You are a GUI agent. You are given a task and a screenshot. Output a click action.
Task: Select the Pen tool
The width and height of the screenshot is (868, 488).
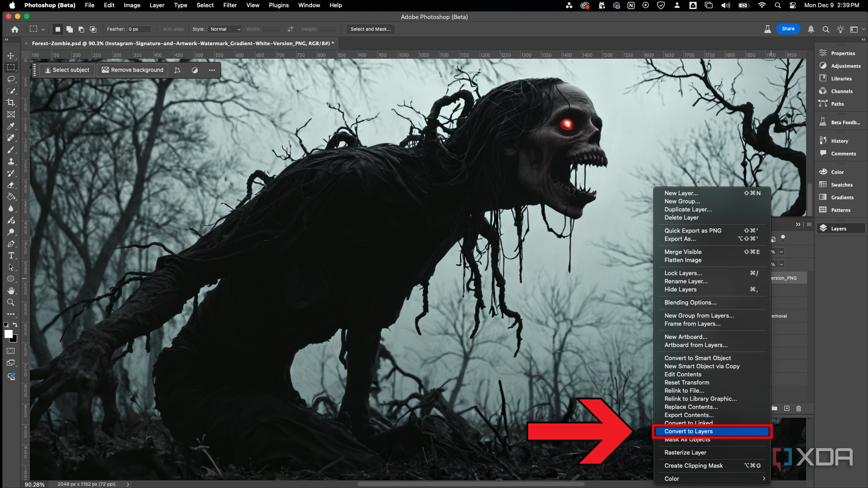click(x=11, y=244)
